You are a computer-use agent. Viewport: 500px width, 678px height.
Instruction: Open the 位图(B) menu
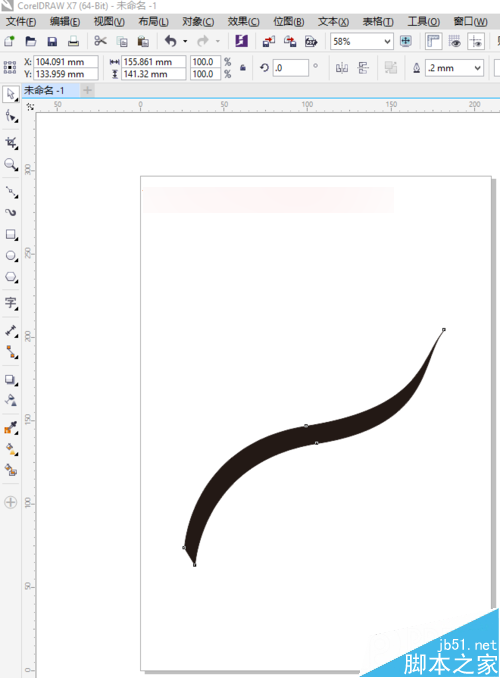tap(288, 22)
